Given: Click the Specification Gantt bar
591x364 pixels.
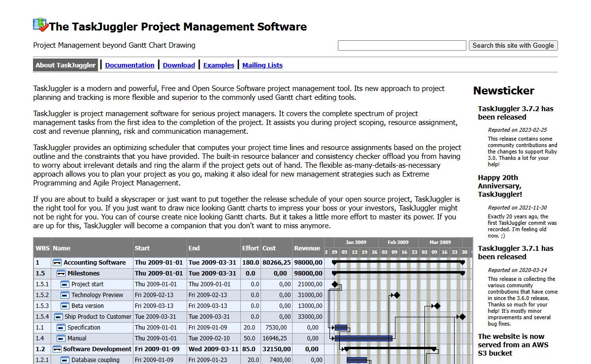Looking at the screenshot, I should tap(341, 328).
